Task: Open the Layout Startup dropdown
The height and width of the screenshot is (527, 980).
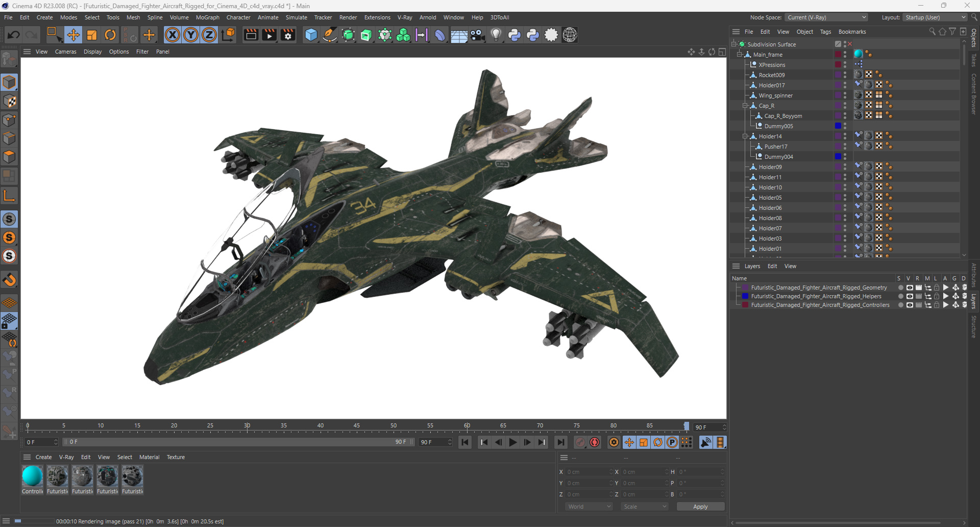Action: click(x=935, y=17)
